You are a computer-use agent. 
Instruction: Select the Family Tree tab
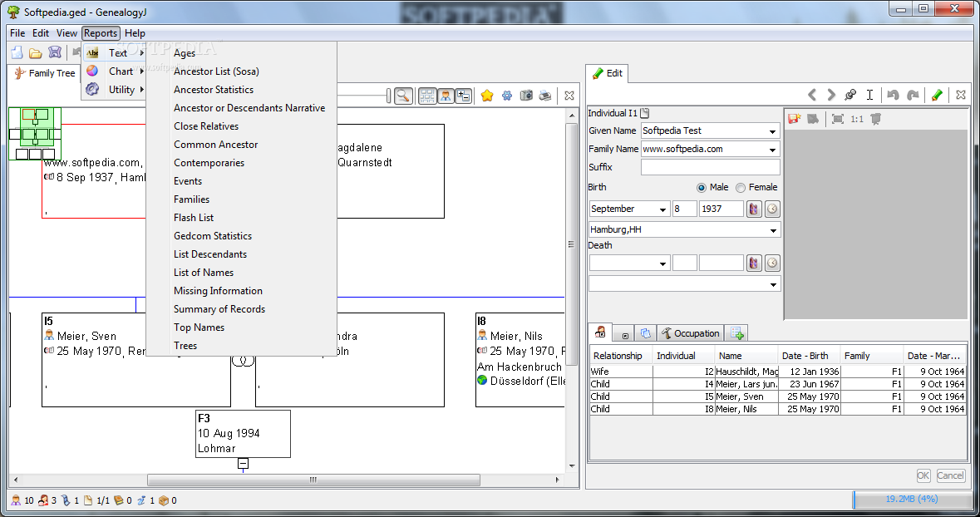coord(44,73)
